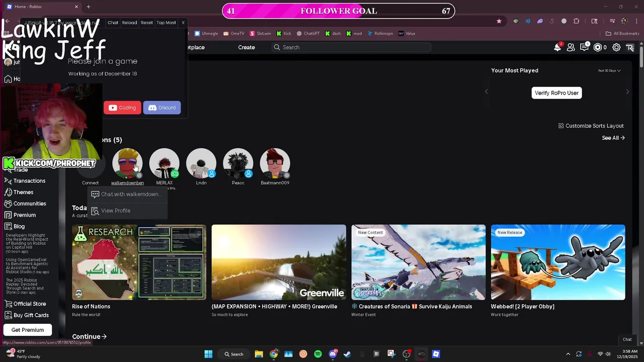This screenshot has width=644, height=362.
Task: Open the All Bookmarks folder
Action: (x=622, y=34)
